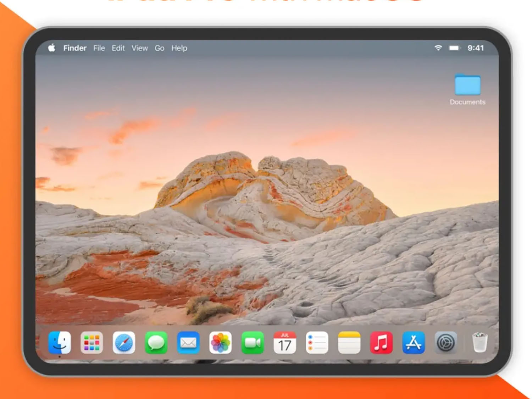Open the Notes app icon
Viewport: 532px width, 399px height.
tap(349, 343)
